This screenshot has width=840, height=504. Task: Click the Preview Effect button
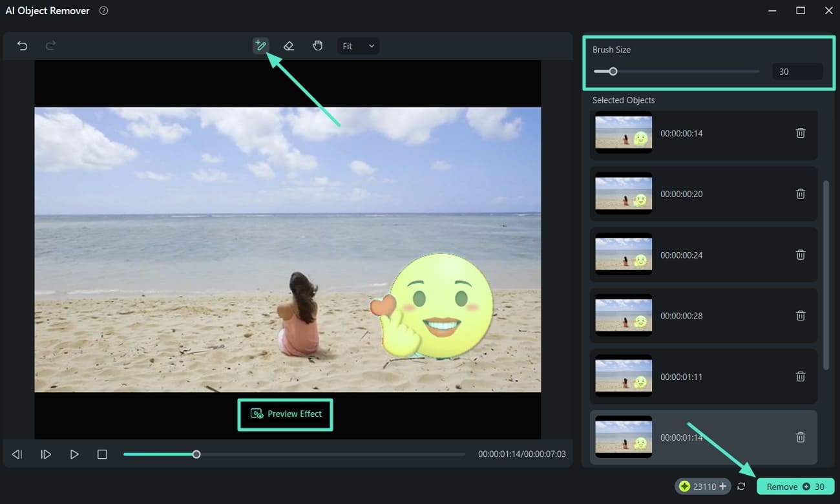[286, 414]
